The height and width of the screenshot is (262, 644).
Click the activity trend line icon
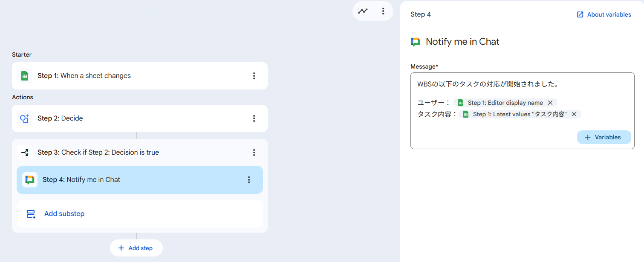tap(363, 11)
